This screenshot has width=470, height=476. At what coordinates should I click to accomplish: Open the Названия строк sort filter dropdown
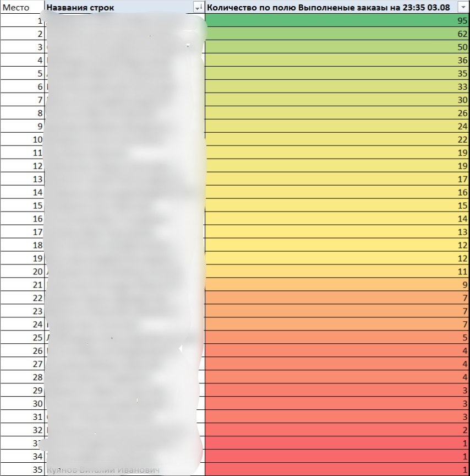[198, 7]
